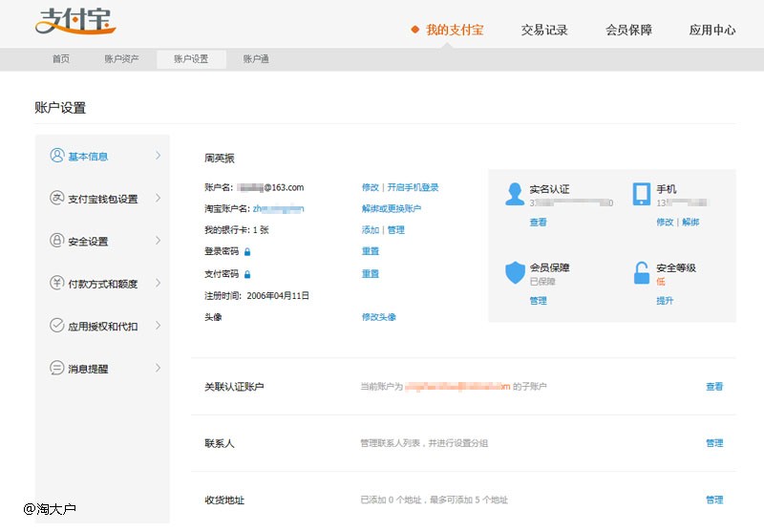Click 修改 under 手机
This screenshot has height=532, width=764.
pos(665,223)
